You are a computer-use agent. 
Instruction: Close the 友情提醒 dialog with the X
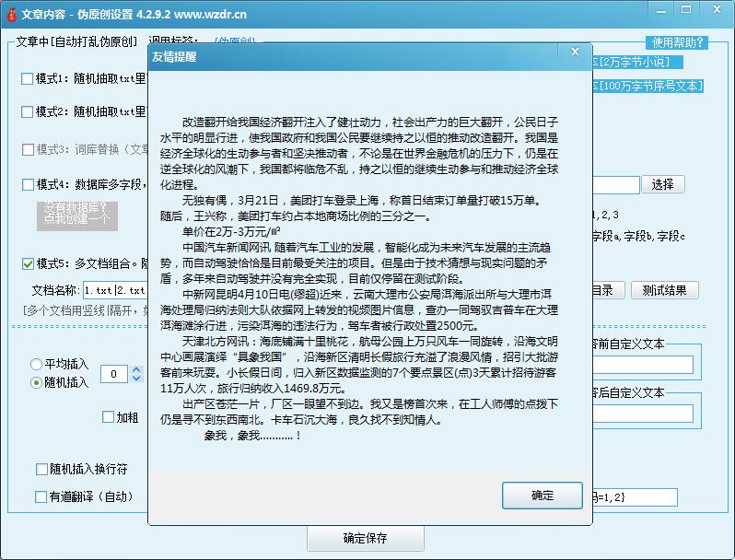tap(575, 53)
